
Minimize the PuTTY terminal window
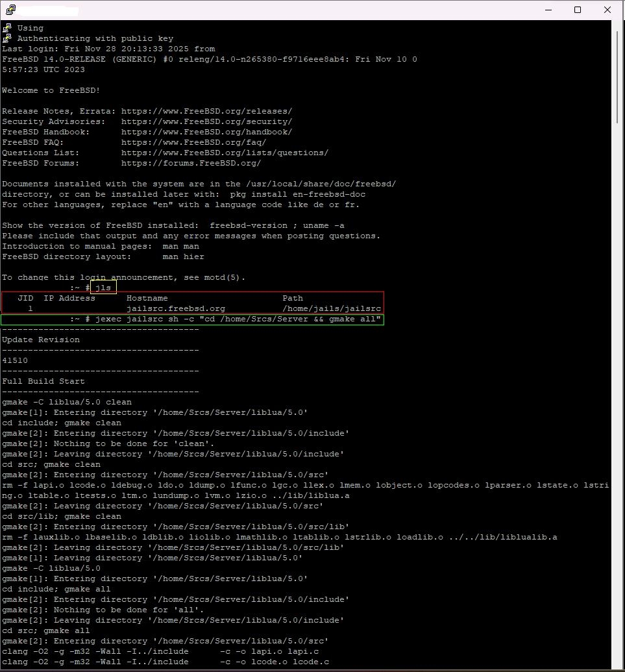point(548,10)
